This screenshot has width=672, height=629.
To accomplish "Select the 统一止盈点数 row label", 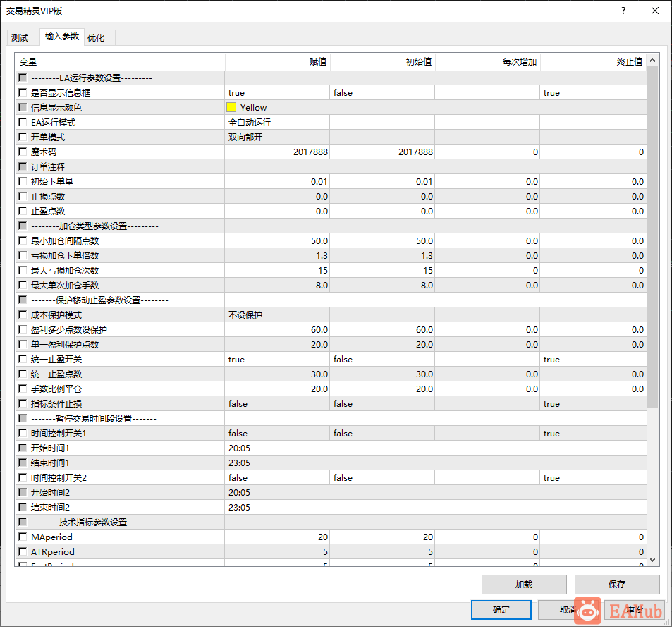I will [x=56, y=374].
